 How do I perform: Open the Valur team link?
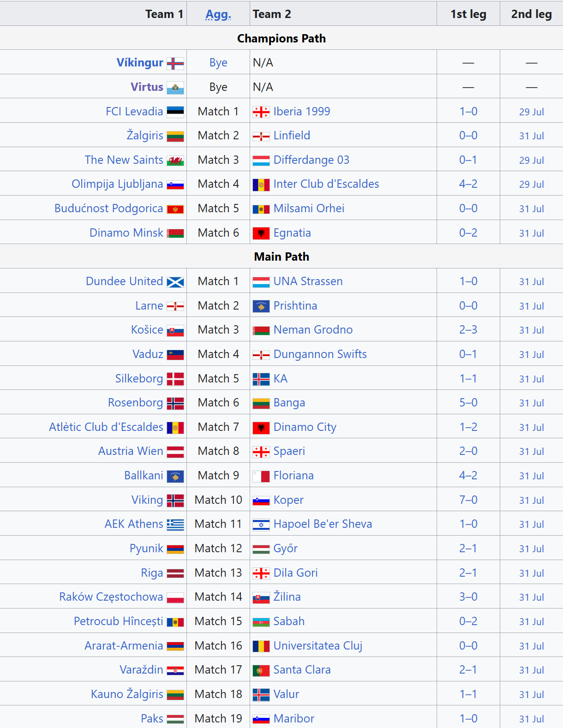tap(286, 694)
